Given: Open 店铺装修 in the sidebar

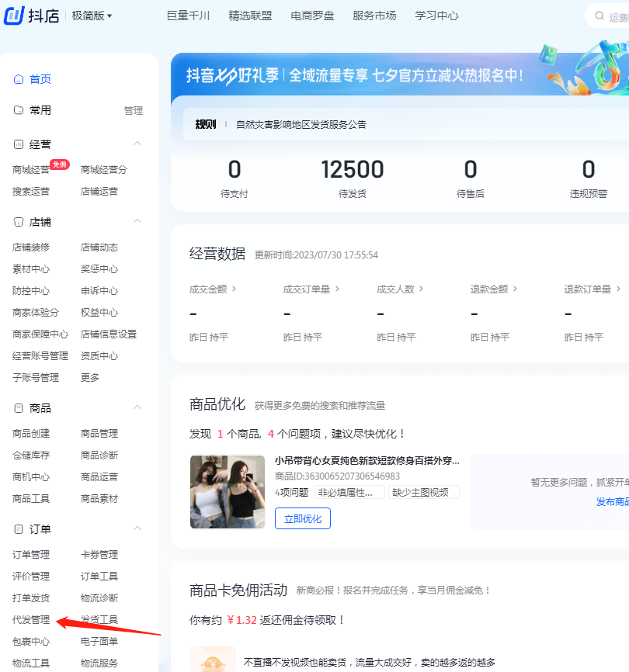Looking at the screenshot, I should point(31,248).
